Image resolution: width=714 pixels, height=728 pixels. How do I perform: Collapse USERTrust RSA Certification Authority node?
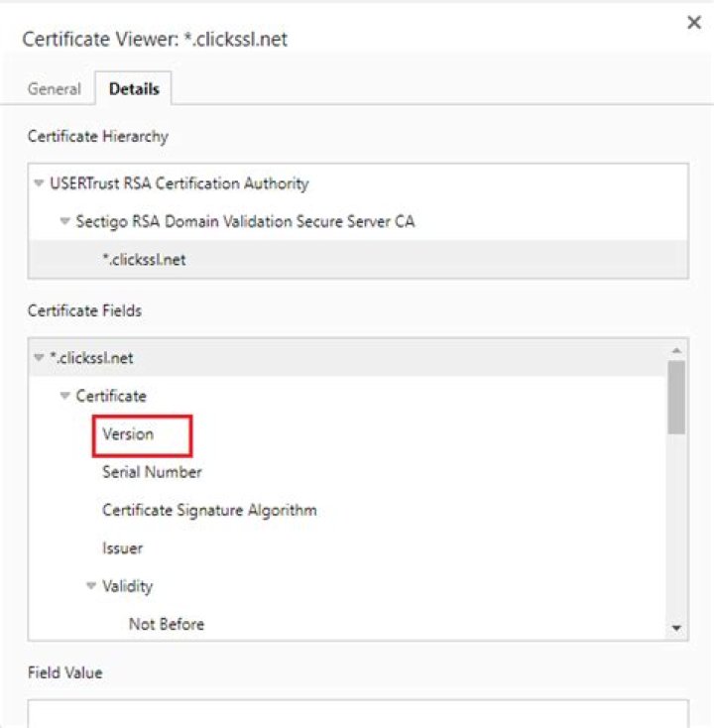[39, 183]
